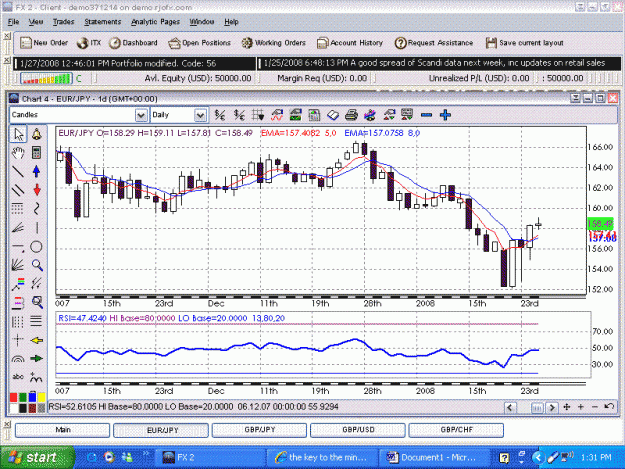The height and width of the screenshot is (469, 625).
Task: Show Open Positions
Action: pyautogui.click(x=199, y=43)
